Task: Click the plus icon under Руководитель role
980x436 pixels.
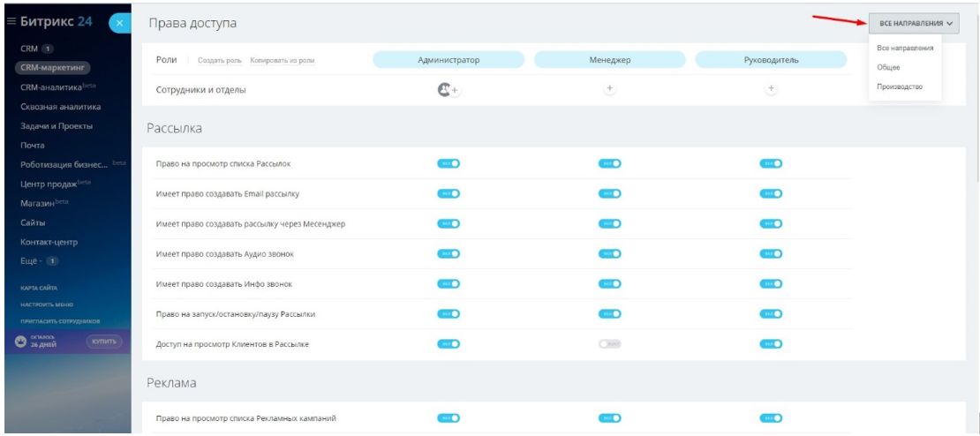Action: coord(771,89)
